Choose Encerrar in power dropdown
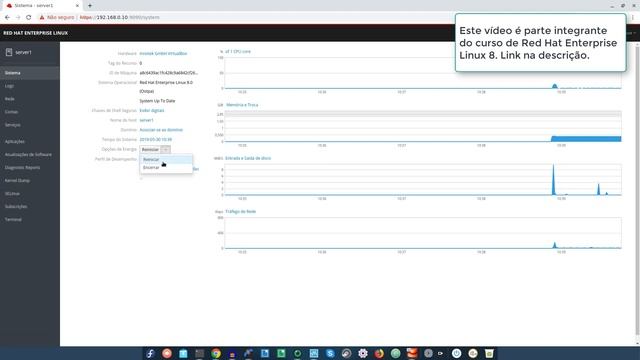 click(166, 168)
